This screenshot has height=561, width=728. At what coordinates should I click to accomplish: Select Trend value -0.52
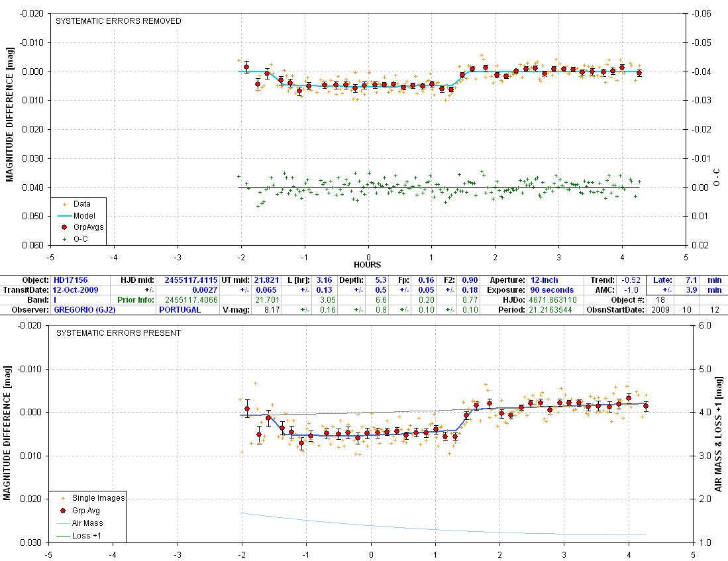pos(631,280)
